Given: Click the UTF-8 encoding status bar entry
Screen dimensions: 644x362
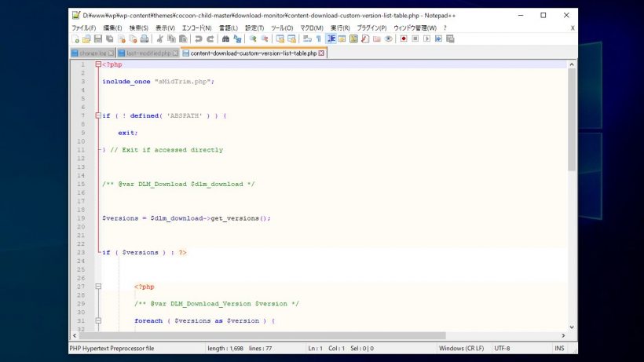Looking at the screenshot, I should [x=502, y=349].
